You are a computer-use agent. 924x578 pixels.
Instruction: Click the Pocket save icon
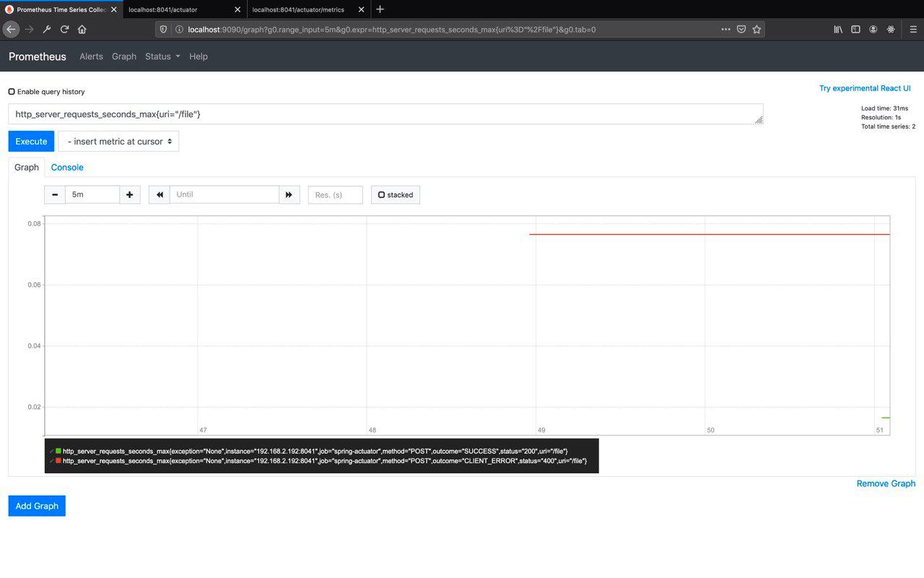(741, 30)
